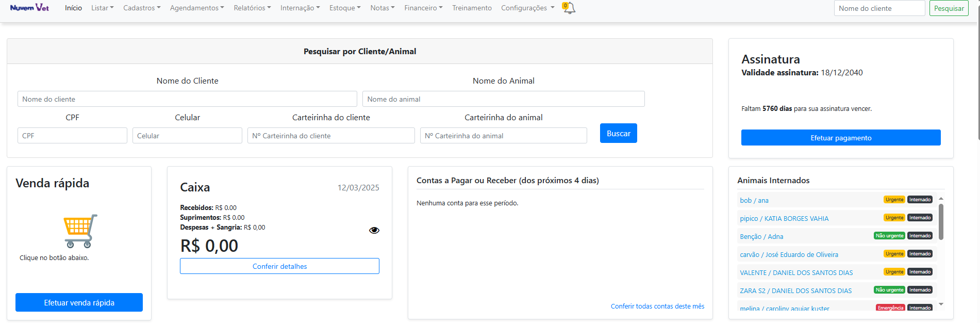Viewport: 980px width, 323px height.
Task: Click the Efetuar venda rápida button
Action: click(79, 302)
